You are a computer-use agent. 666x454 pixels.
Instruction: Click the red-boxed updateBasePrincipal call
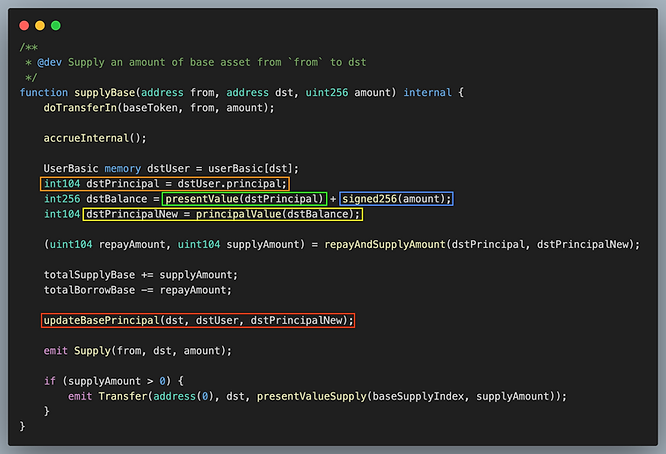point(198,320)
